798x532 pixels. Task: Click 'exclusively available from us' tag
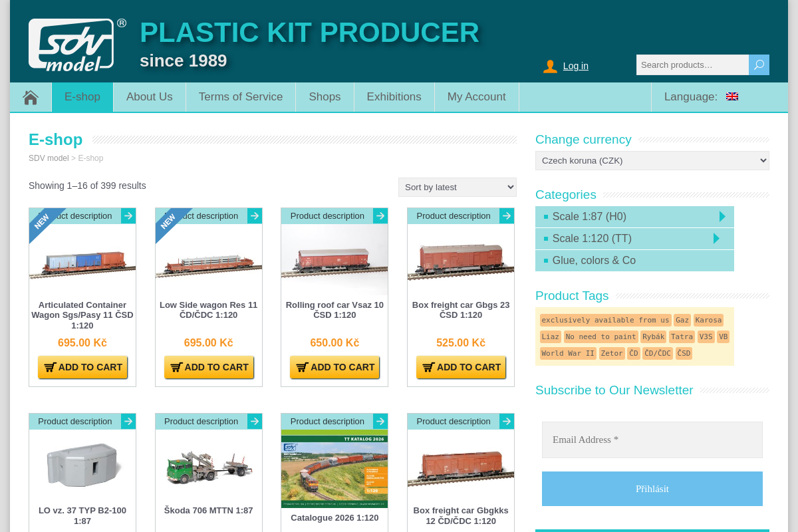(x=606, y=320)
